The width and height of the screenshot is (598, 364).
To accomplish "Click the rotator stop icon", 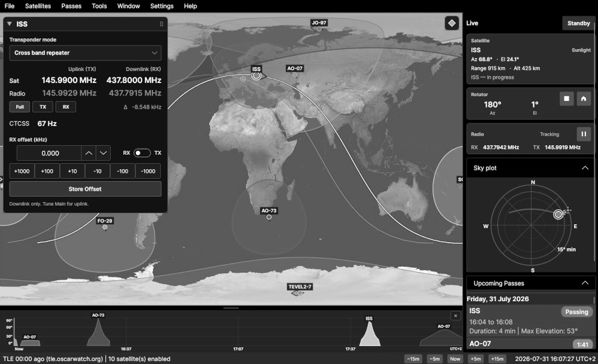I will 566,99.
